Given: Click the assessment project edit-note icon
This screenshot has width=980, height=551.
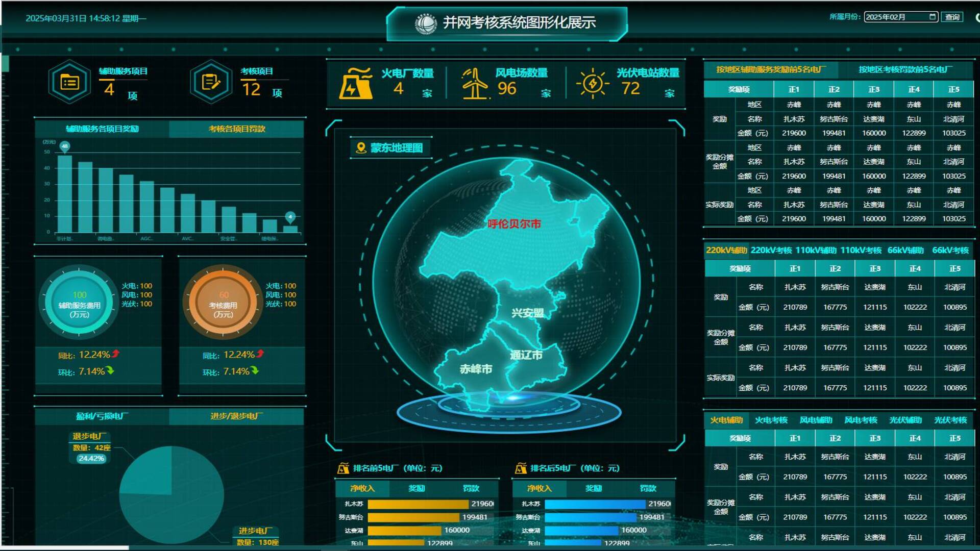Looking at the screenshot, I should 211,82.
